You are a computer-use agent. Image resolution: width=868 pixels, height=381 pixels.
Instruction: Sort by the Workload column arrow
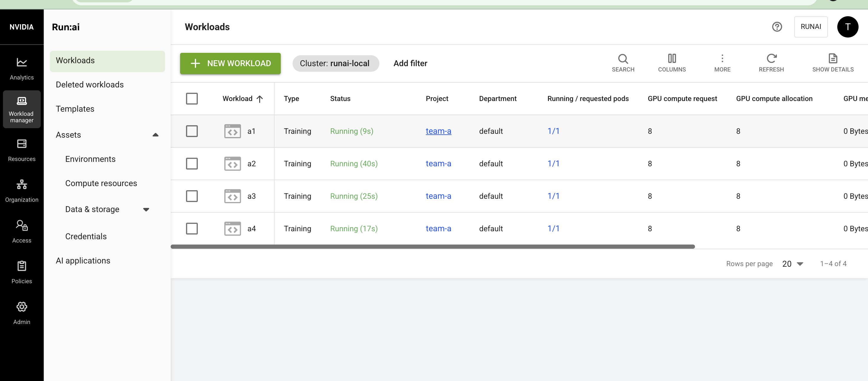click(260, 99)
